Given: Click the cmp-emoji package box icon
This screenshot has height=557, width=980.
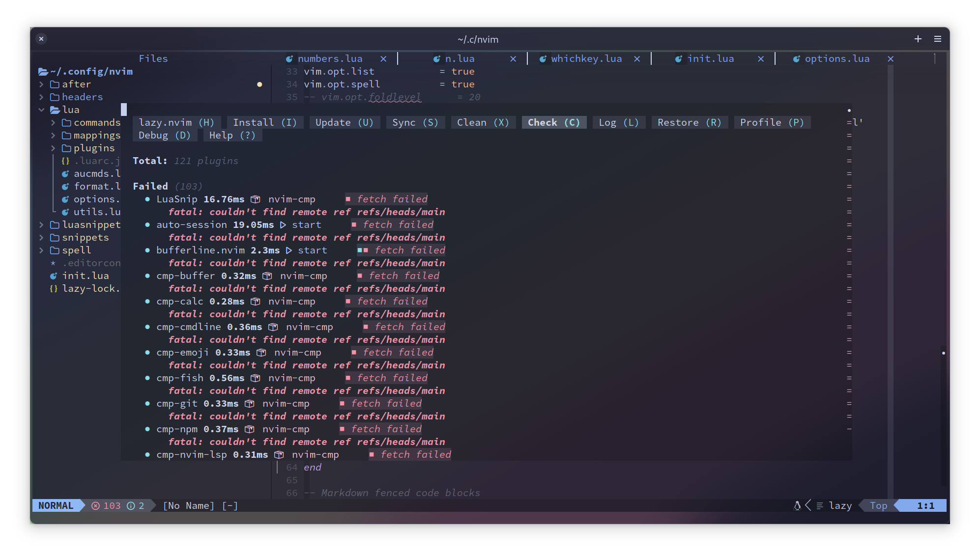Looking at the screenshot, I should (261, 353).
